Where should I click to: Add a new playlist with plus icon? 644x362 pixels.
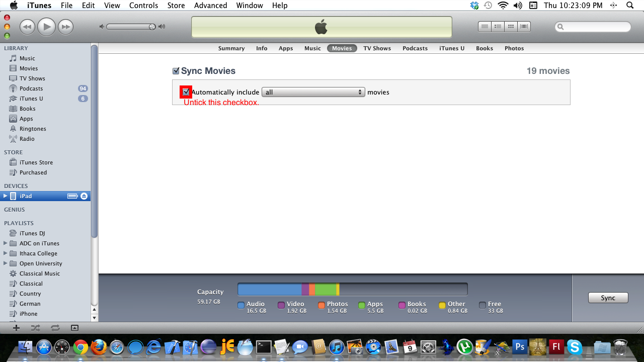point(17,328)
